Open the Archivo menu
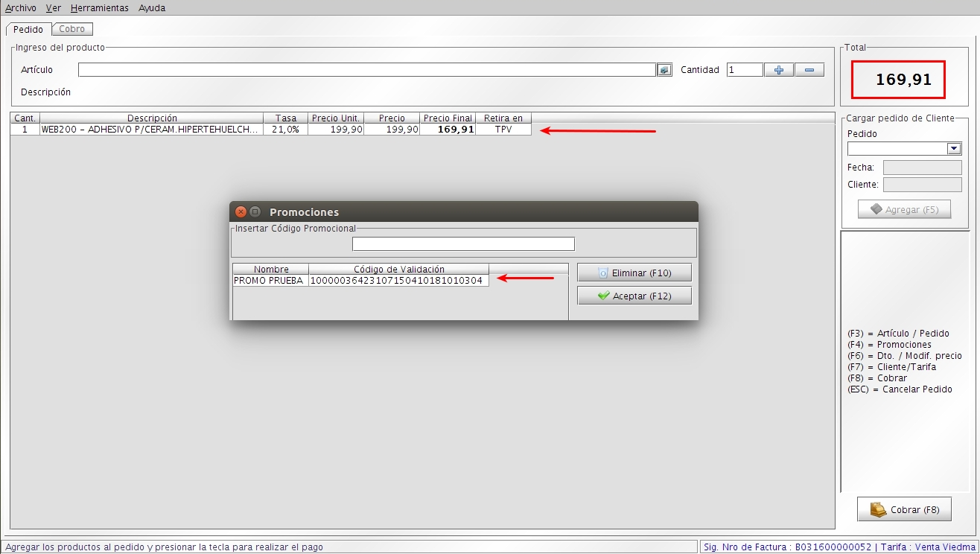The width and height of the screenshot is (980, 554). tap(21, 8)
